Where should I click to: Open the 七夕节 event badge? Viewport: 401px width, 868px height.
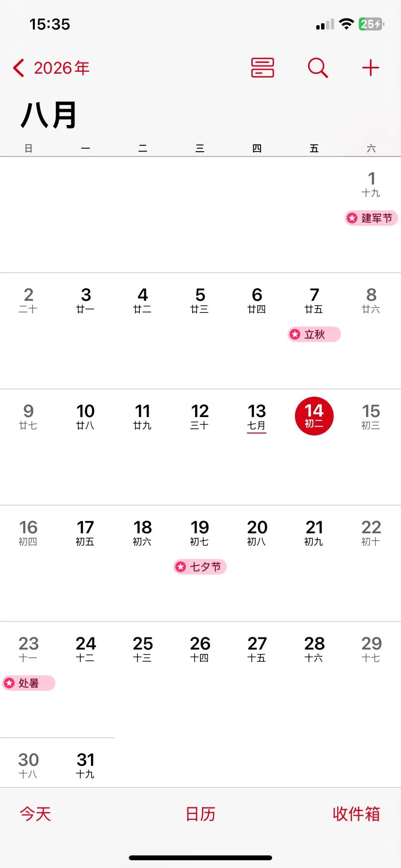click(200, 567)
